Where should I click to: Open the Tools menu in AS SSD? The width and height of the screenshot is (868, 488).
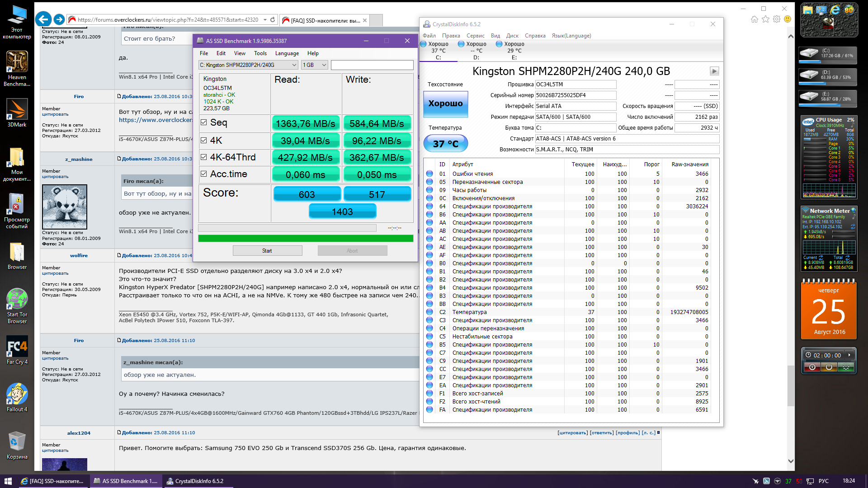[x=260, y=53]
